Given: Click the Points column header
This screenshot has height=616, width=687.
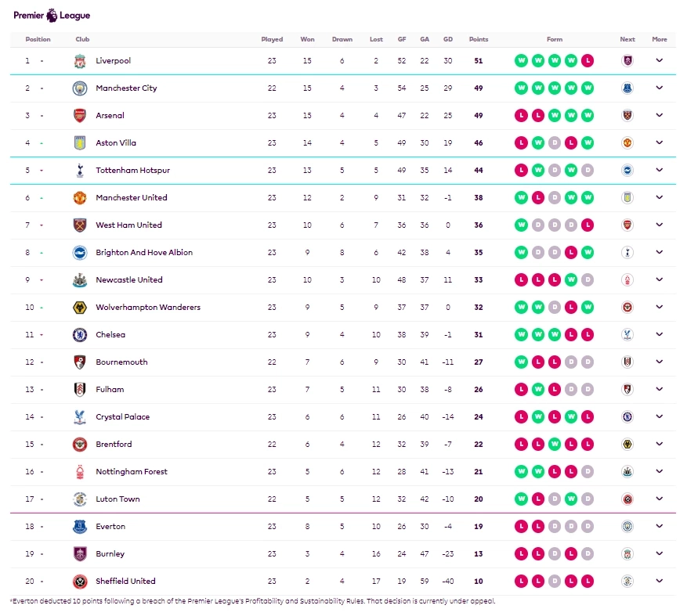Looking at the screenshot, I should [478, 39].
